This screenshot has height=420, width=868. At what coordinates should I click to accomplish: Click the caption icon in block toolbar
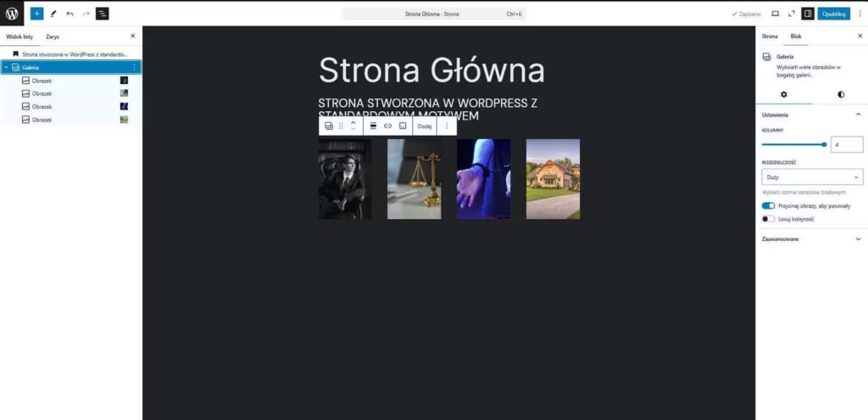403,126
